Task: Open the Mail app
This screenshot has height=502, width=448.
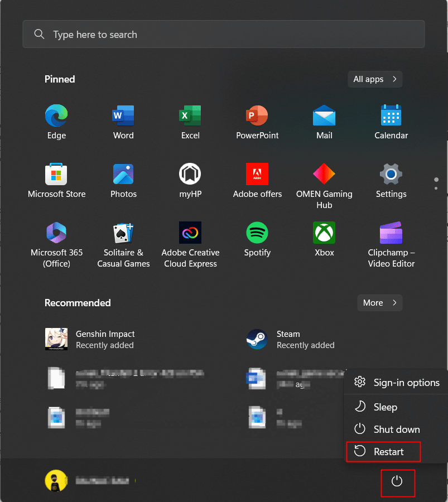Action: coord(324,122)
